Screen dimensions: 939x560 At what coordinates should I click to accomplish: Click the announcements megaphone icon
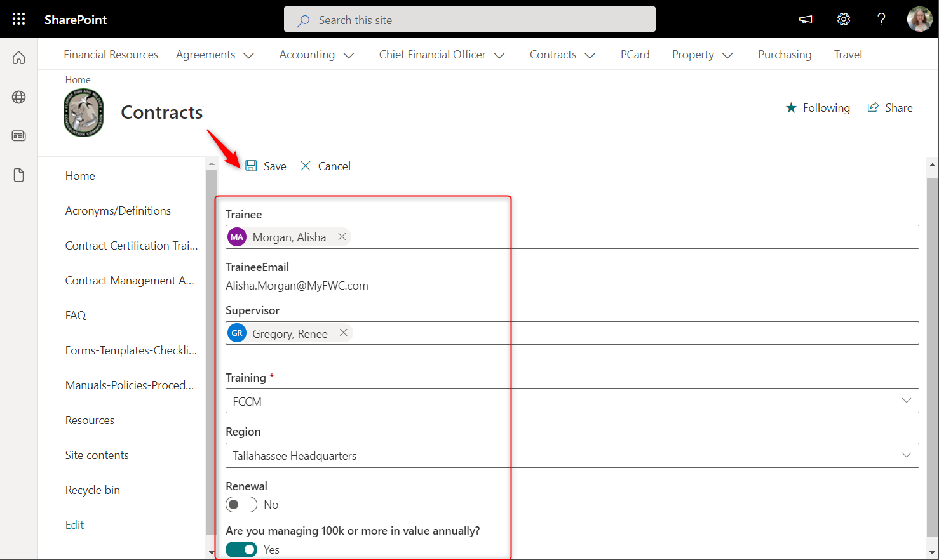coord(805,20)
